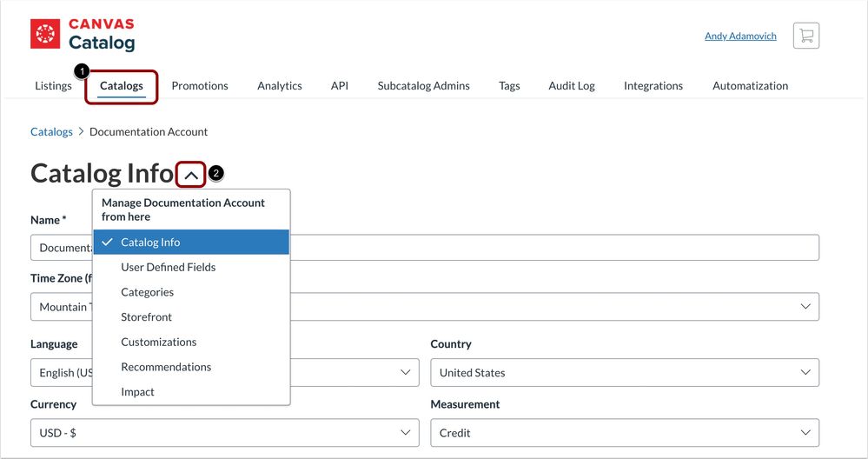Select Storefront in the menu
This screenshot has height=459, width=868.
click(191, 316)
